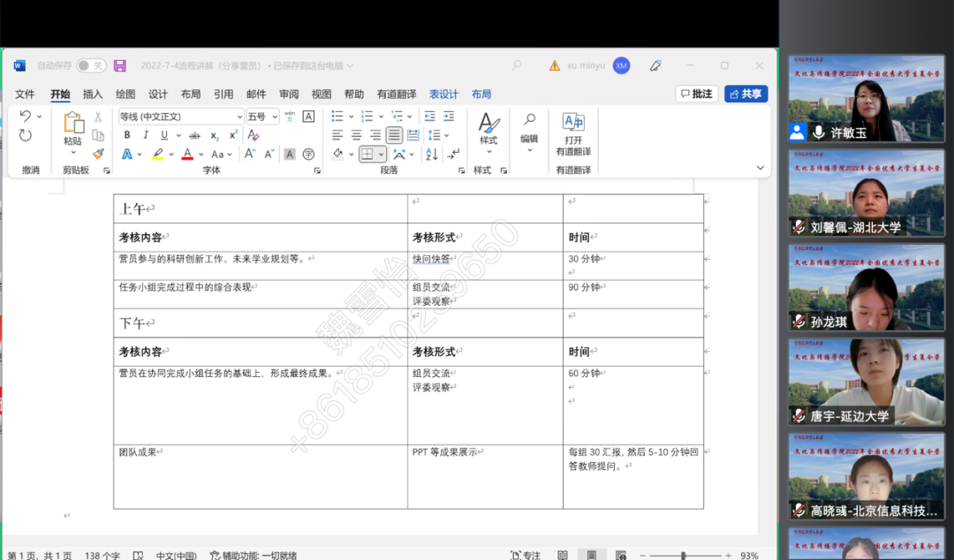The width and height of the screenshot is (954, 560).
Task: Apply bold formatting with the B button
Action: (127, 135)
